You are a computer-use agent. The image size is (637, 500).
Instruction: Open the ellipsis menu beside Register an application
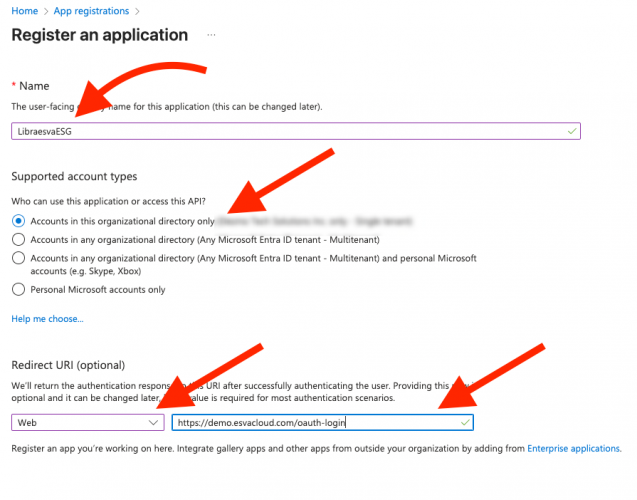tap(211, 35)
